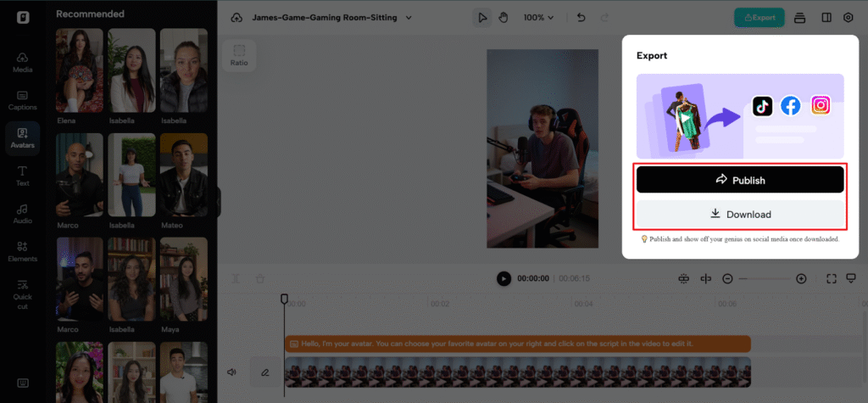The image size is (868, 403).
Task: Activate the pointer select tool
Action: [x=482, y=17]
